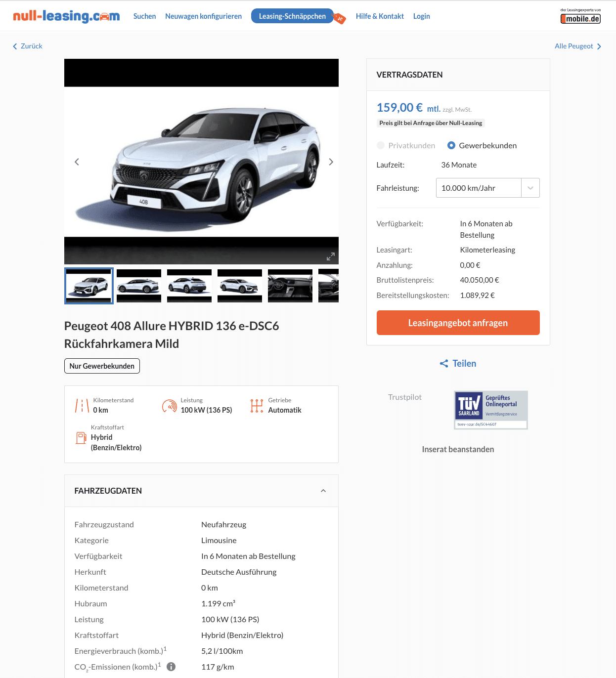Click the Laufzeit value 36 Monate
Screen dimensions: 616x678
click(x=459, y=165)
